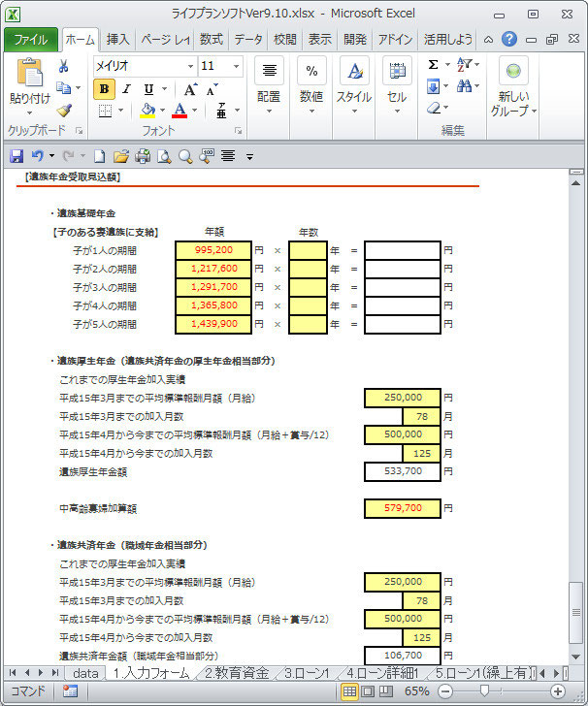Select the Format Painter brush icon
The height and width of the screenshot is (706, 588).
(x=64, y=110)
